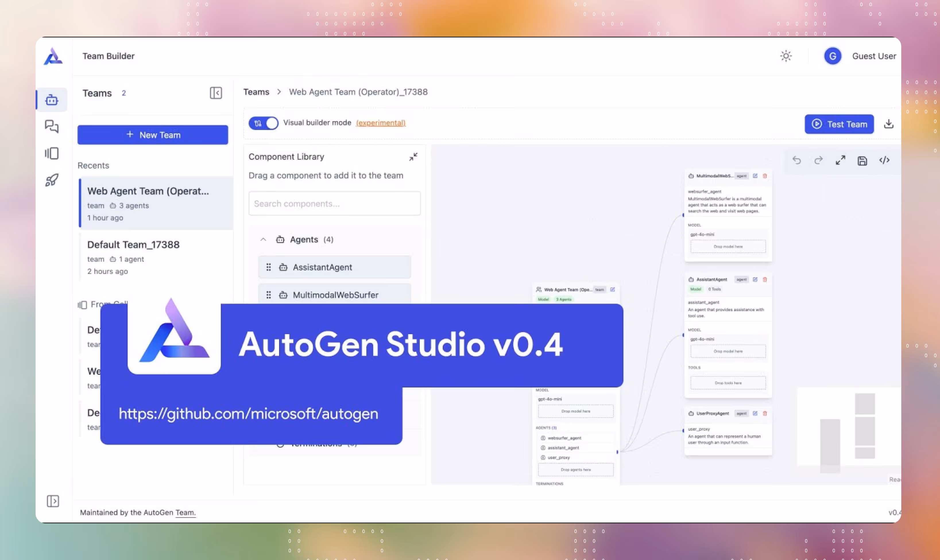Collapse the Teams panel with the sidebar icon

[x=216, y=93]
